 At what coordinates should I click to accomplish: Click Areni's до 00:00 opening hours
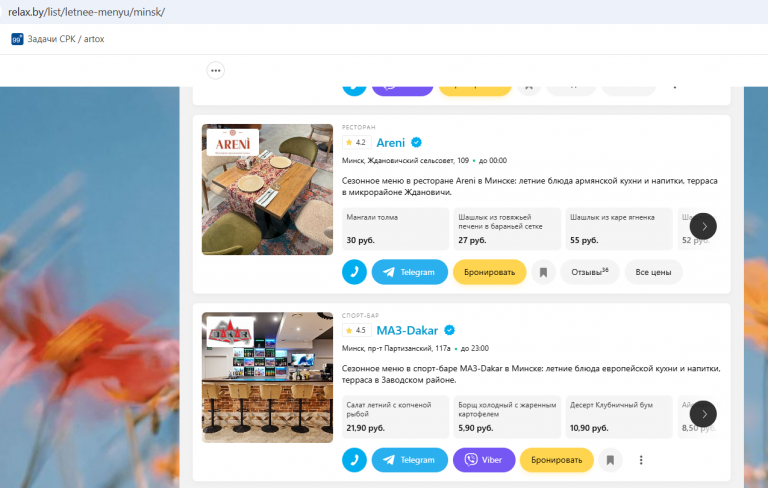pos(493,160)
